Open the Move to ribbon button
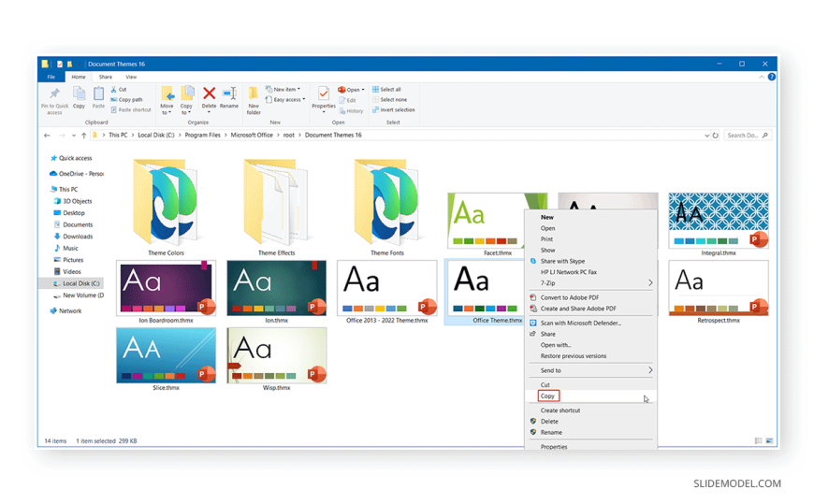The width and height of the screenshot is (814, 504). tap(167, 101)
